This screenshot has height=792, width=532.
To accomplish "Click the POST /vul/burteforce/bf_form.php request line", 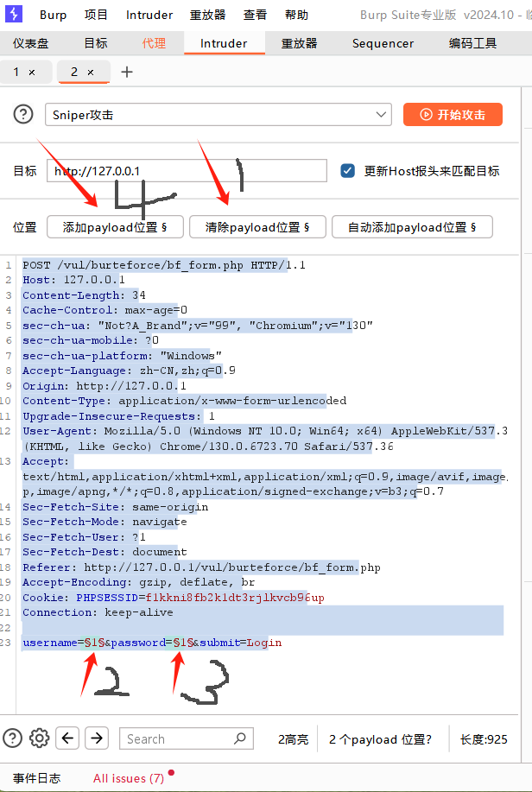I will [x=164, y=265].
